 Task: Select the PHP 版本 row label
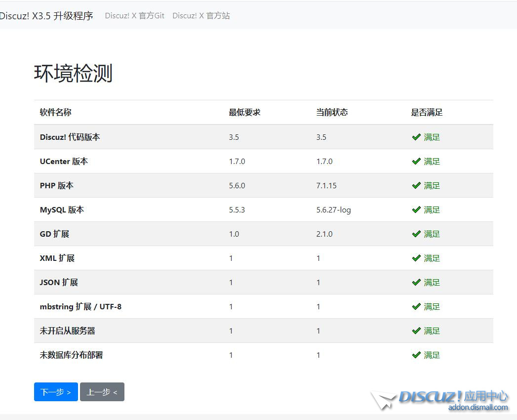pyautogui.click(x=57, y=185)
